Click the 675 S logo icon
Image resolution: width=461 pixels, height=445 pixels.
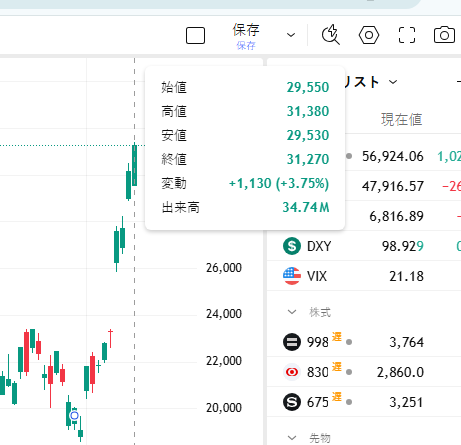coord(292,402)
